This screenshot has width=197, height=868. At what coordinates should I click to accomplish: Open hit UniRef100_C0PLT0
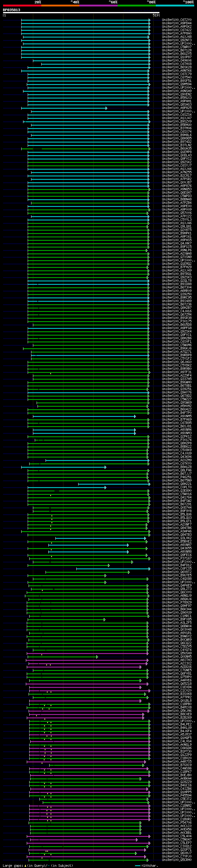tap(177, 487)
